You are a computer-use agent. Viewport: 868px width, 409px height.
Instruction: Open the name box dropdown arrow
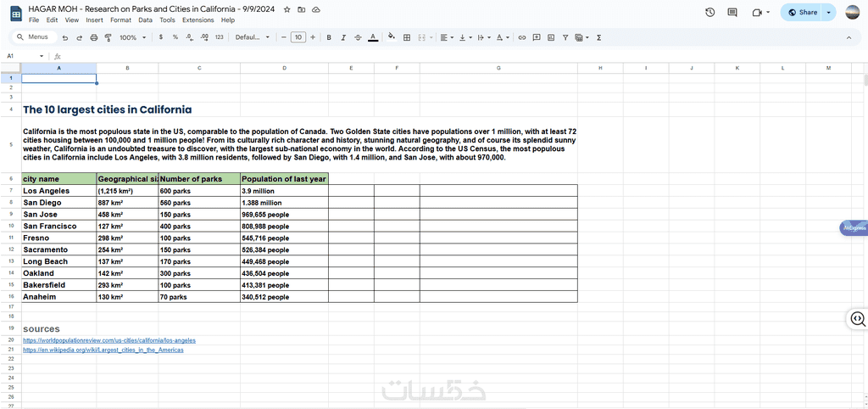pos(42,56)
